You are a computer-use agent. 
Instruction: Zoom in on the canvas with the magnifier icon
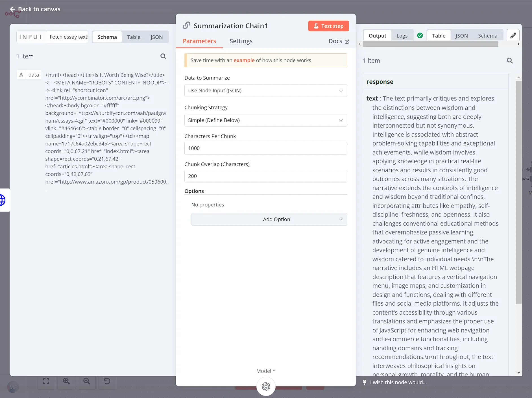pos(66,381)
